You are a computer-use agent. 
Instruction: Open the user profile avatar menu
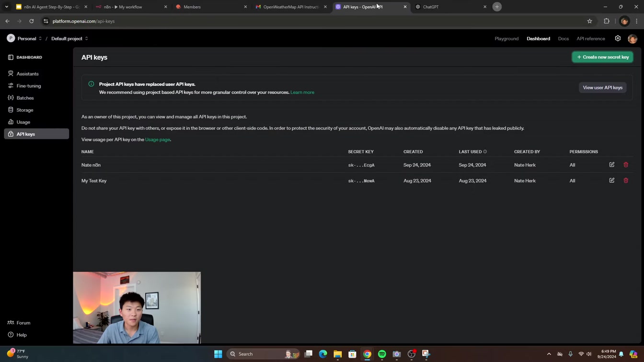click(632, 39)
